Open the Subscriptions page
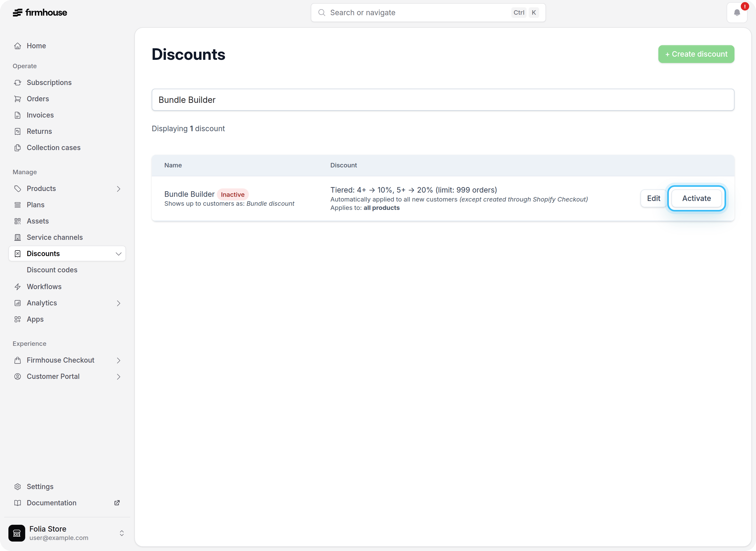Viewport: 756px width, 551px height. click(67, 83)
